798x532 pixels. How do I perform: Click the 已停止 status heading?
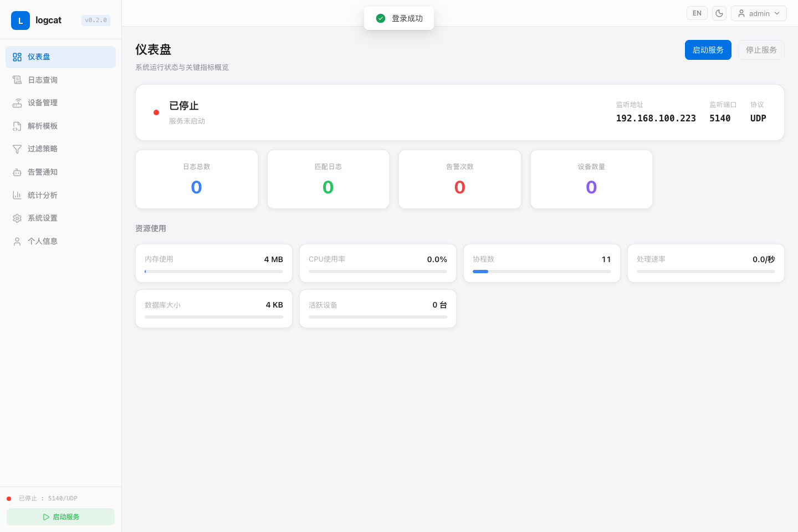(x=184, y=106)
